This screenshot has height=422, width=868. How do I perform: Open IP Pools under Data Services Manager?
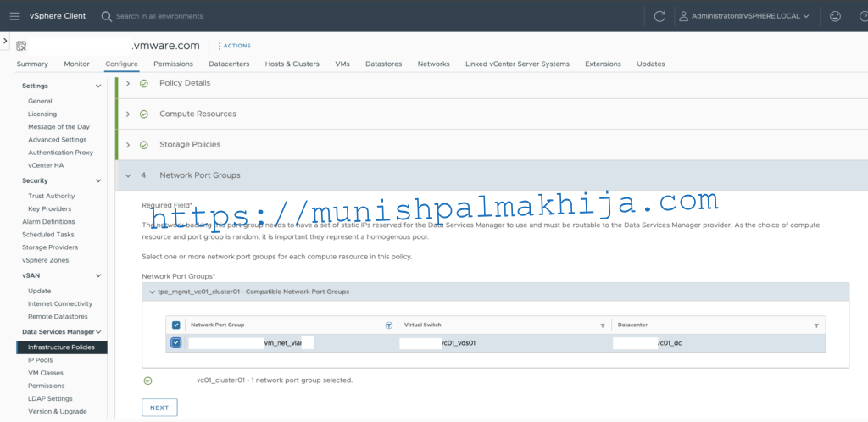(x=40, y=360)
